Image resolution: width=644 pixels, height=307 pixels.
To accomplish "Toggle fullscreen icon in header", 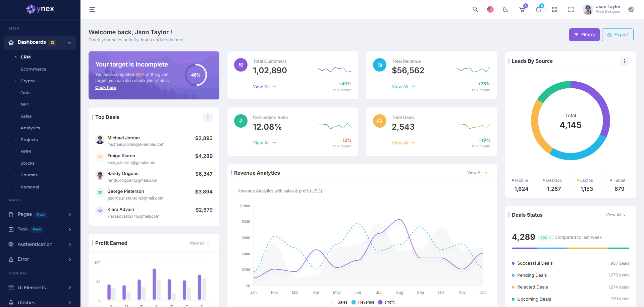I will coord(571,9).
